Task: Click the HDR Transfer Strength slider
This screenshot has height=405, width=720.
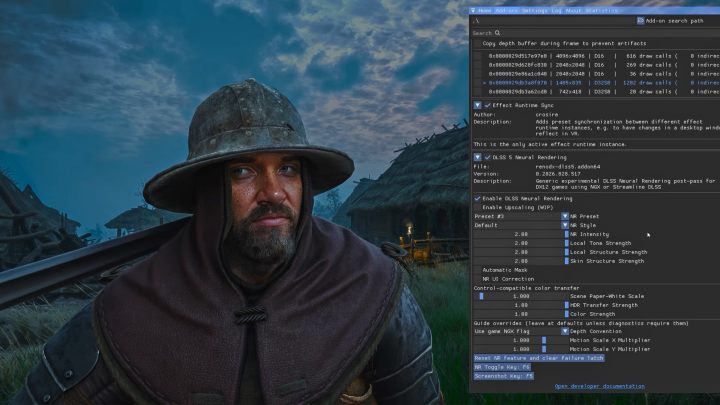Action: pyautogui.click(x=521, y=305)
